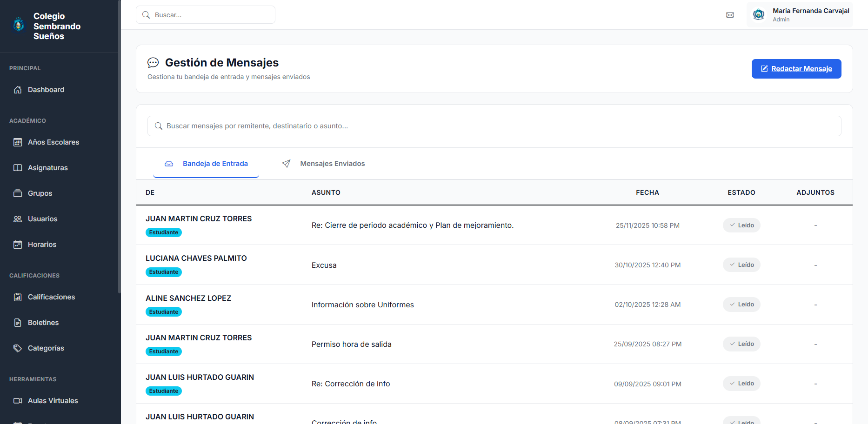868x424 pixels.
Task: Click the Boletines document icon
Action: pyautogui.click(x=18, y=323)
